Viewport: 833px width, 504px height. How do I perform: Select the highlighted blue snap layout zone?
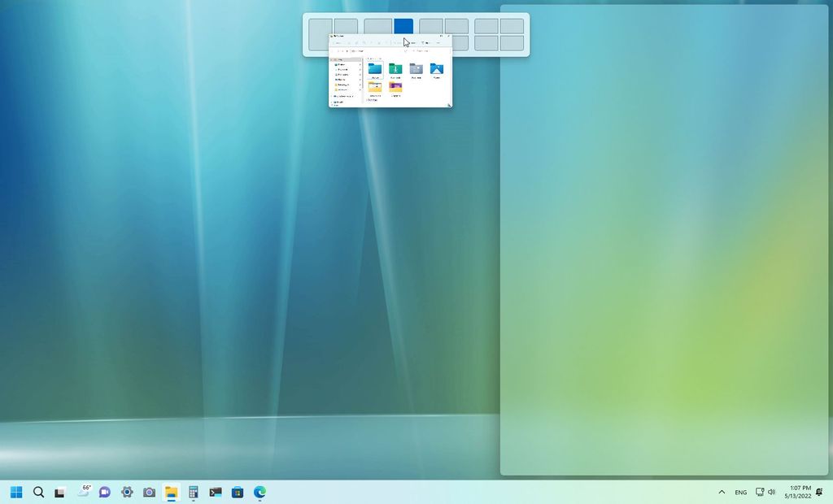click(403, 25)
